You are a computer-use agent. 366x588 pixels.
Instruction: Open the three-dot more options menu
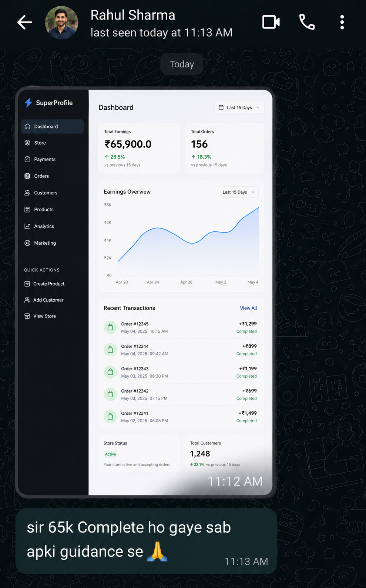coord(342,22)
